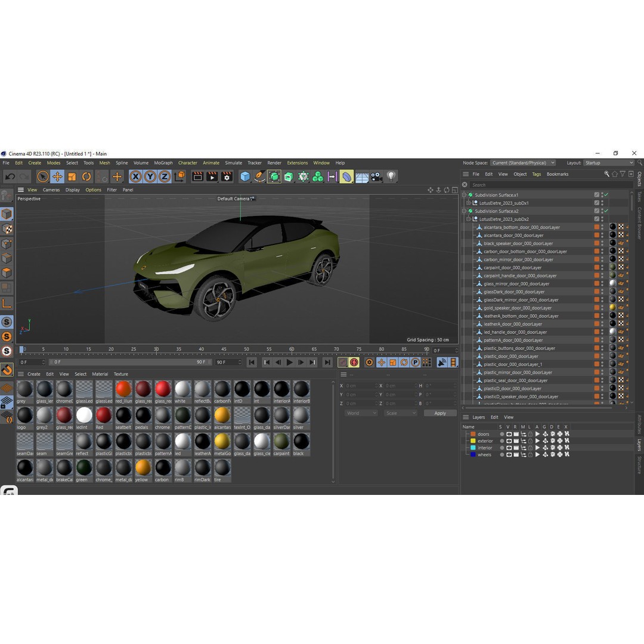The width and height of the screenshot is (644, 644).
Task: Toggle Subdivision Surface.x2 enabled checkmark
Action: 606,210
